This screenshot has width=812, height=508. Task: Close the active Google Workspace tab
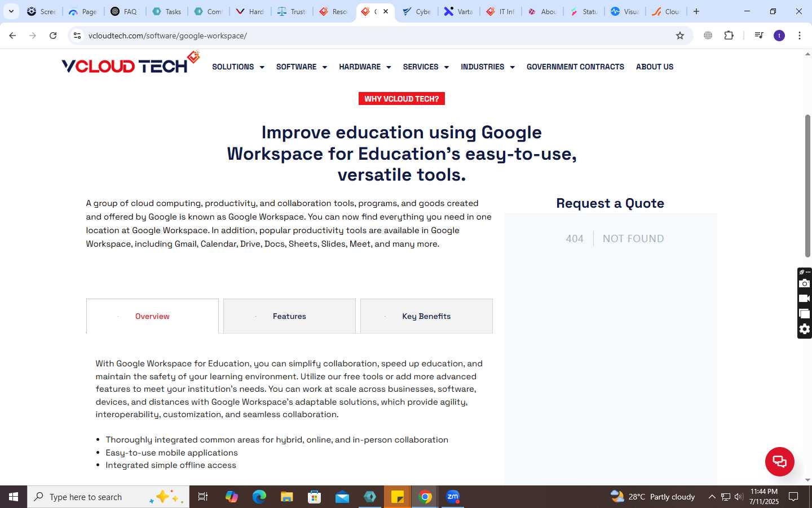(386, 11)
